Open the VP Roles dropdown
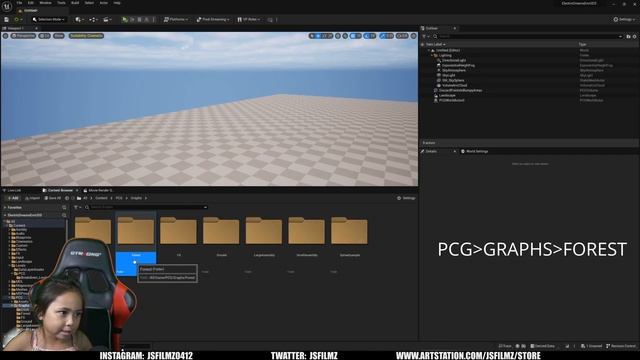This screenshot has width=640, height=360. pos(249,19)
